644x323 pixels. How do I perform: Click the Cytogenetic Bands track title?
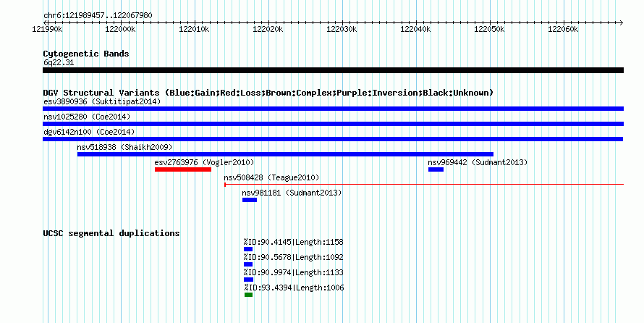pyautogui.click(x=86, y=54)
